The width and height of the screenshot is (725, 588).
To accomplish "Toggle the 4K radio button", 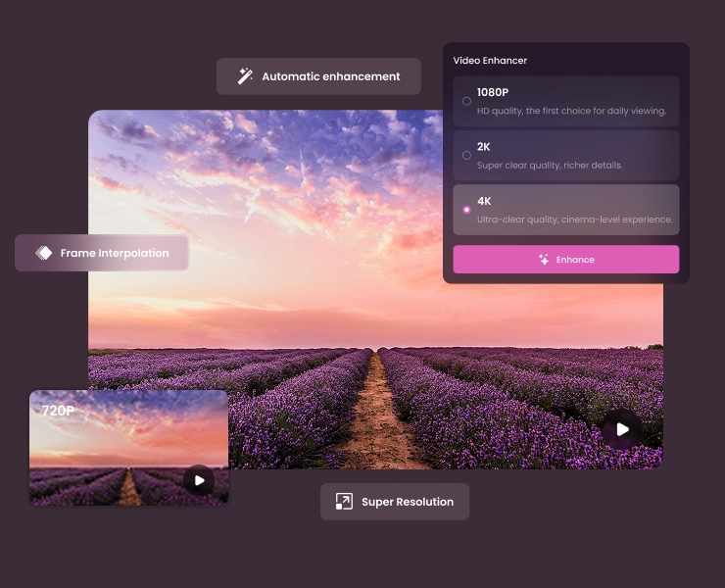I will pos(466,210).
